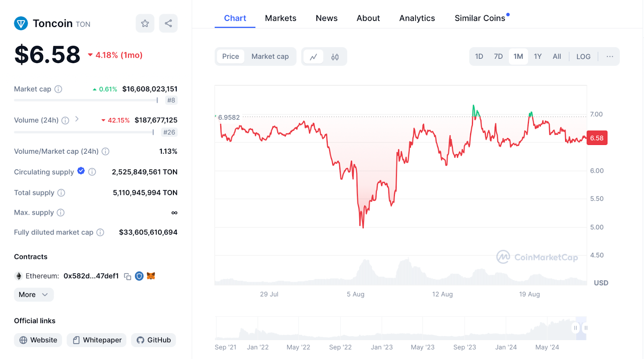Screen dimensions: 644x359
Task: Open the About tab
Action: 368,18
